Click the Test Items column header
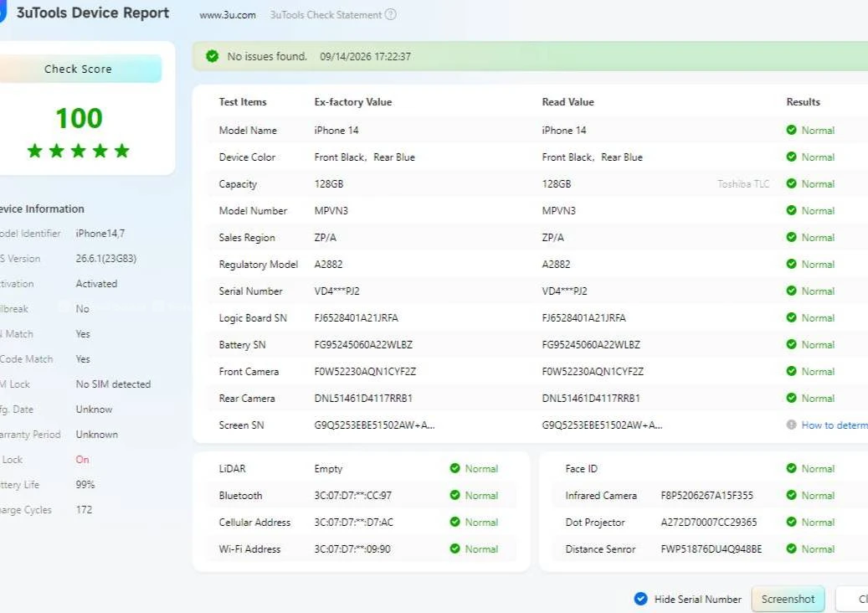868x613 pixels. click(x=243, y=102)
